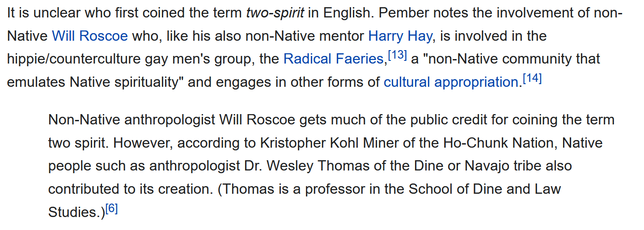Open the Will Roscoe article link
This screenshot has height=230, width=644.
pos(90,35)
